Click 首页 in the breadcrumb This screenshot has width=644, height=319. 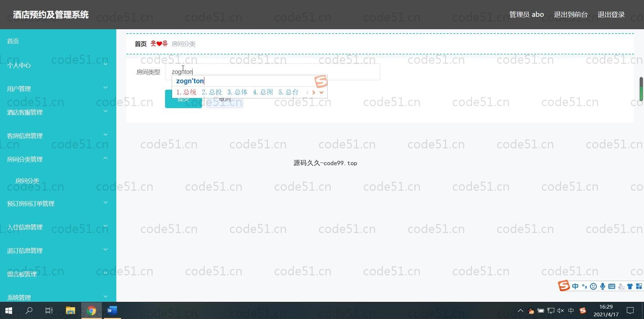pos(140,44)
